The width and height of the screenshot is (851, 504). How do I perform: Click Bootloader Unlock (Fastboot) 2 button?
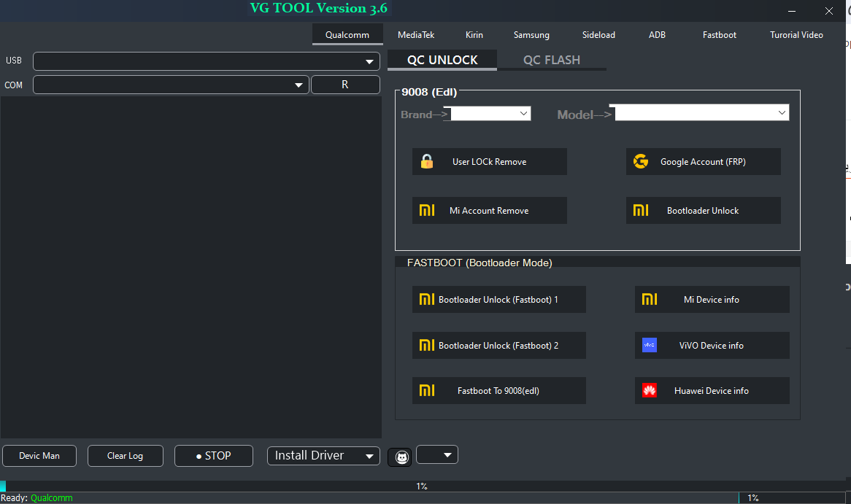[498, 346]
